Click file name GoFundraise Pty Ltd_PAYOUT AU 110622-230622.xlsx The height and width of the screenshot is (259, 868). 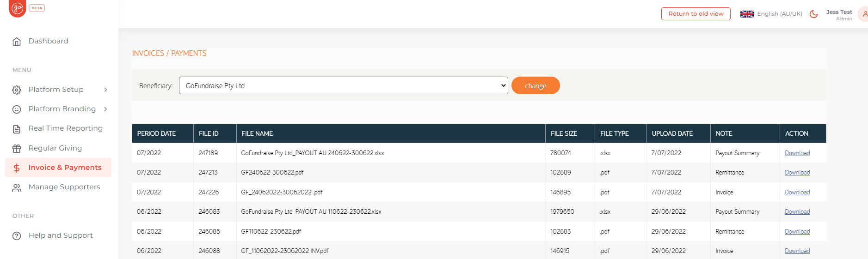[311, 212]
